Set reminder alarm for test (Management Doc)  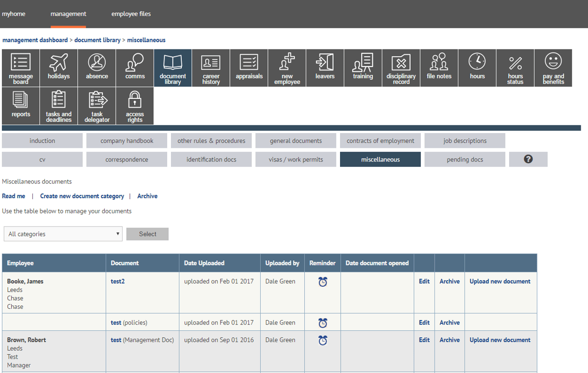coord(322,340)
